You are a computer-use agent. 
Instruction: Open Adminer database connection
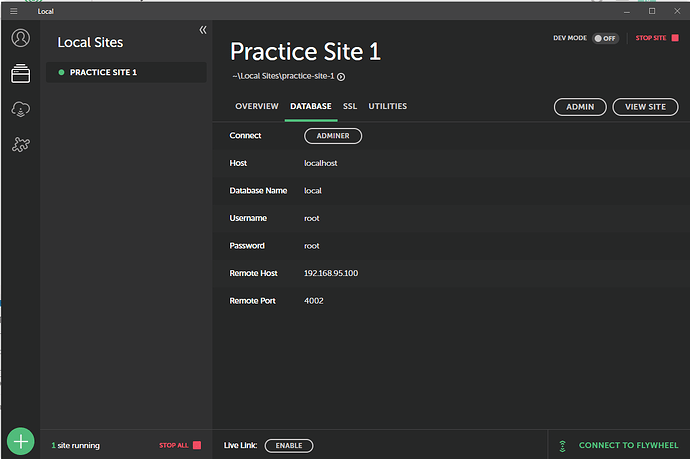point(333,136)
